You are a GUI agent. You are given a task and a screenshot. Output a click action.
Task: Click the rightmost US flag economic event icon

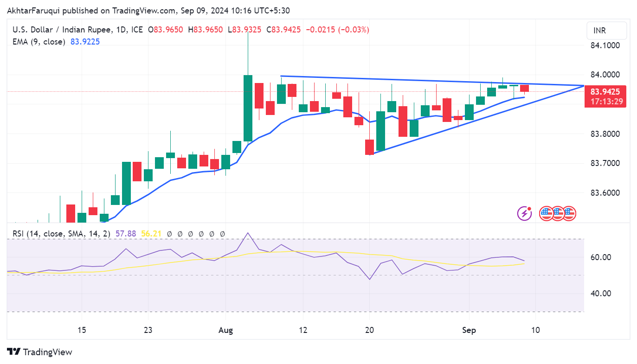(x=569, y=213)
